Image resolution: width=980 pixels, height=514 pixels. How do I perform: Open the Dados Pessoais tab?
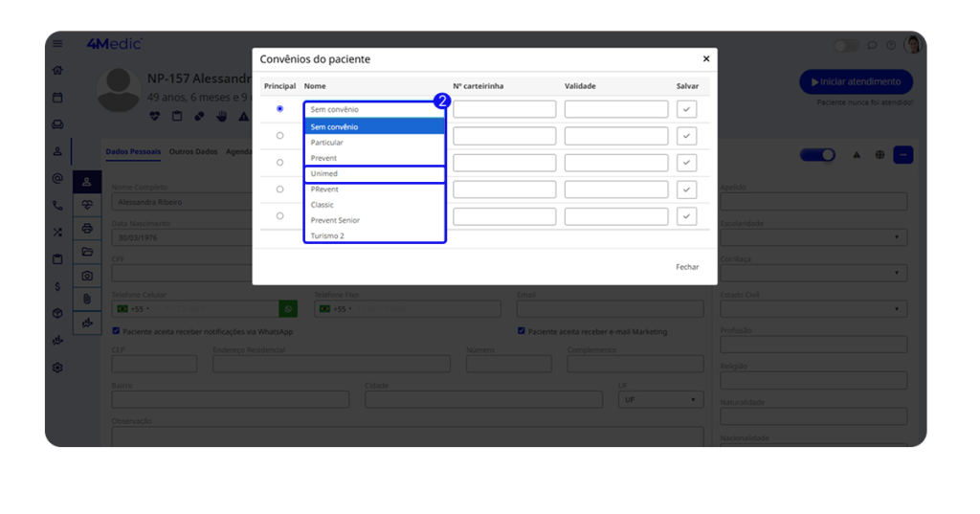coord(134,152)
